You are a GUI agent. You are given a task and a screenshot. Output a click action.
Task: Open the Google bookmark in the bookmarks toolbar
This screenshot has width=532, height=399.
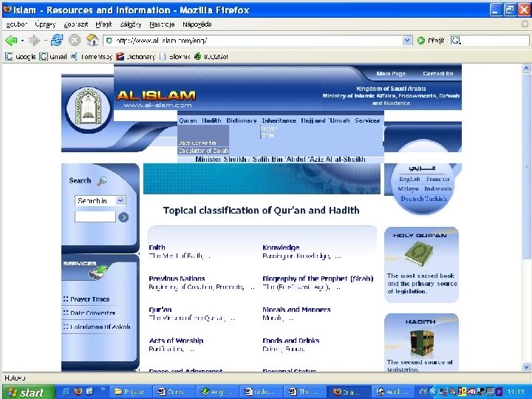[21, 57]
